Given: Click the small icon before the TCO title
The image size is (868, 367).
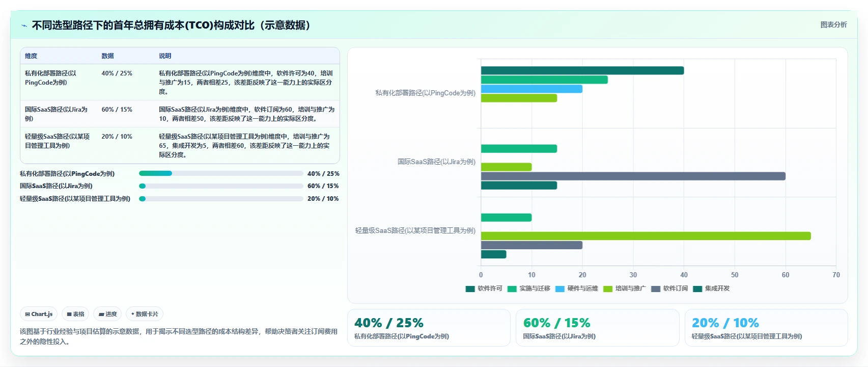Looking at the screenshot, I should pyautogui.click(x=24, y=25).
